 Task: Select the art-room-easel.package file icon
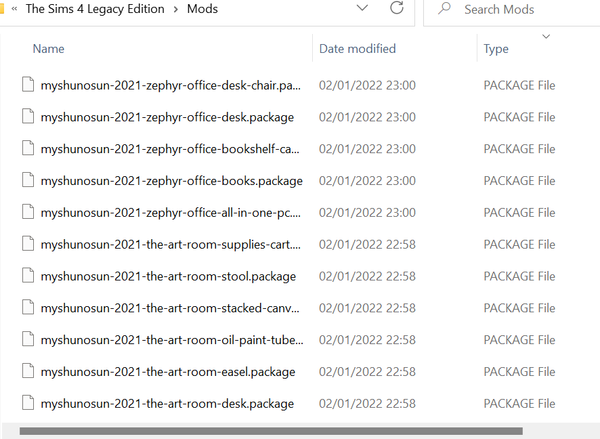[28, 371]
